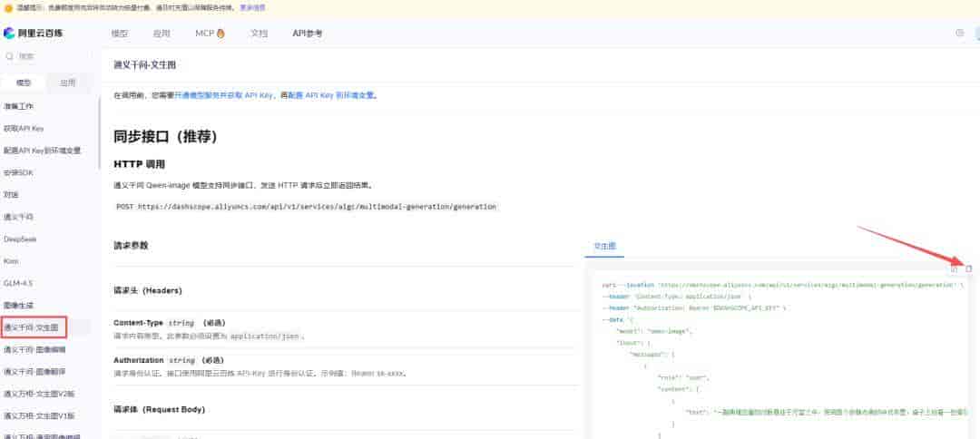Open 图像生成 section in the sidebar
980x439 pixels.
tap(19, 306)
